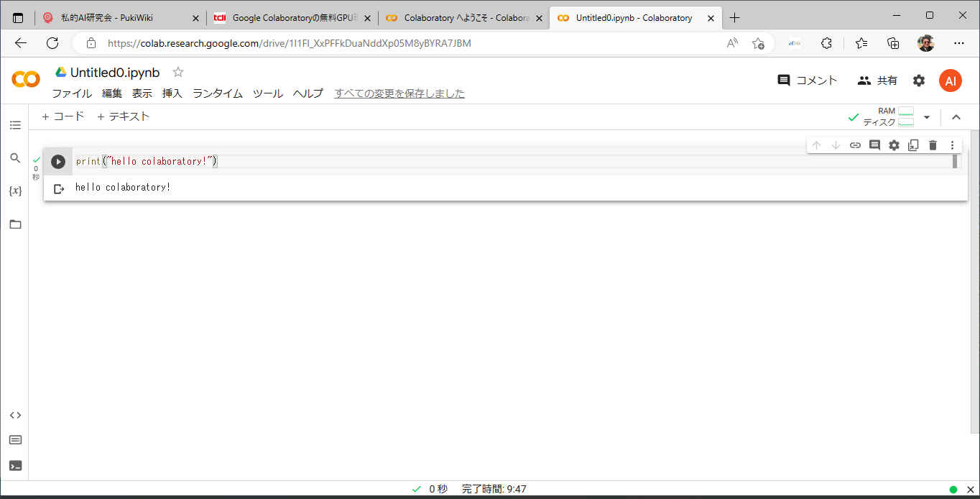
Task: Open the variables inspector {x} icon
Action: (15, 191)
